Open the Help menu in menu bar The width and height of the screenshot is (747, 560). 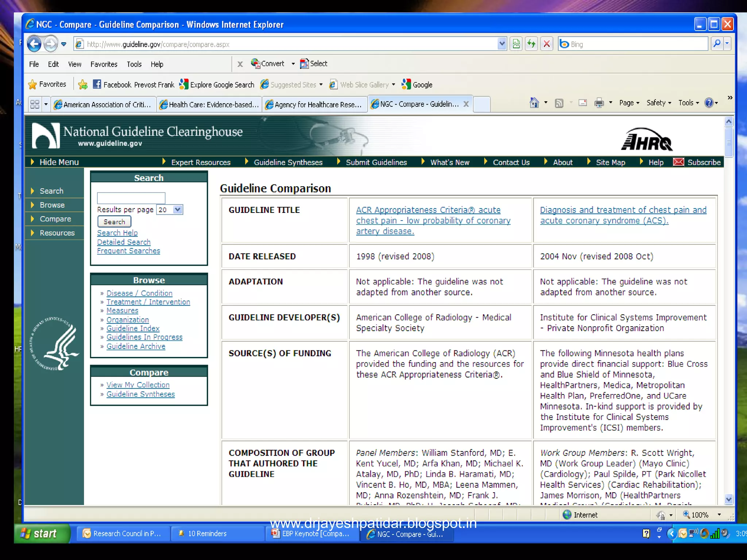point(157,64)
